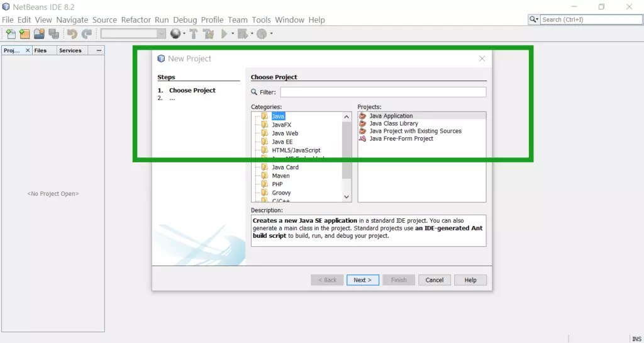
Task: Open the project configuration combo box
Action: point(133,34)
